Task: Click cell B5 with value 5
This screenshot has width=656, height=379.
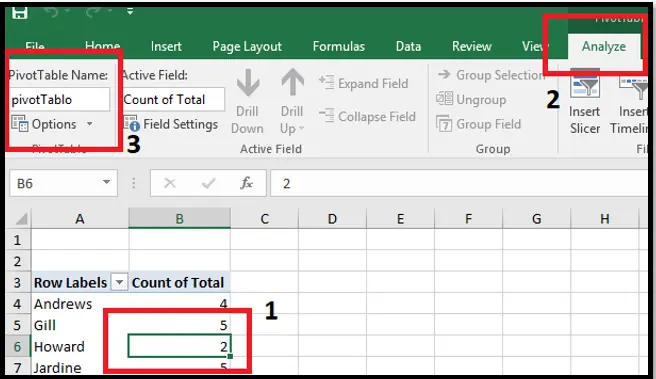Action: [x=179, y=325]
